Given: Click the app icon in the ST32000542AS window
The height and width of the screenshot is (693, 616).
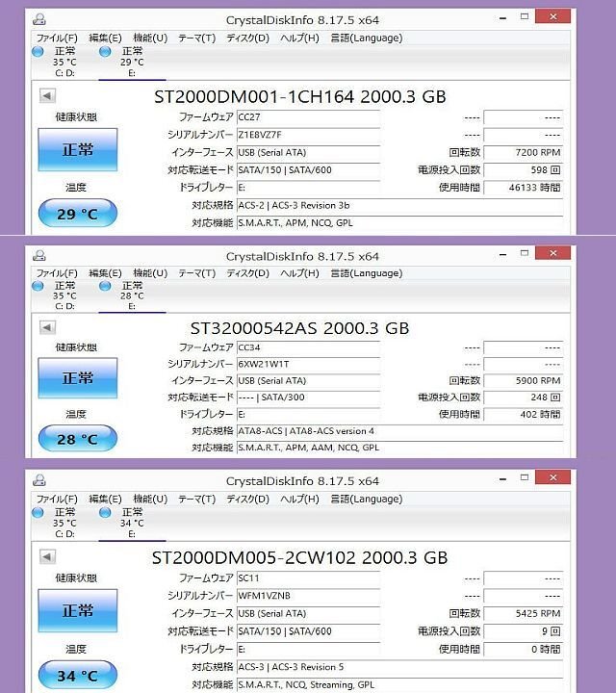Looking at the screenshot, I should 39,255.
